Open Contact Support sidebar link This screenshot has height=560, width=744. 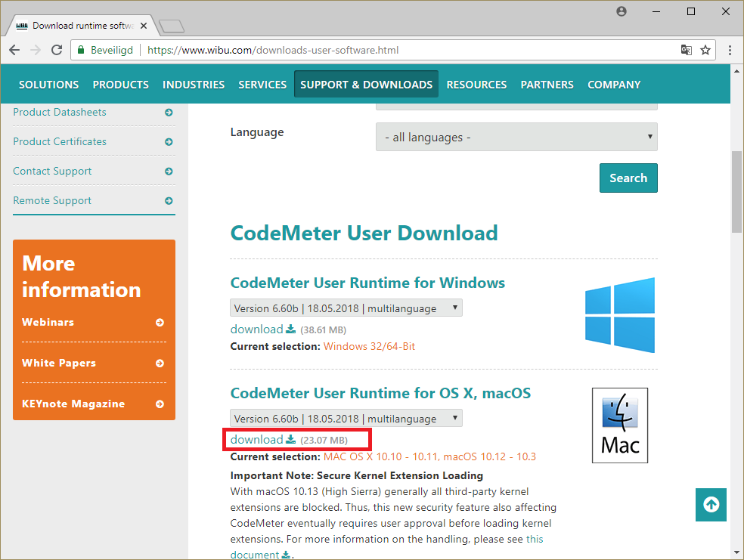tap(52, 172)
